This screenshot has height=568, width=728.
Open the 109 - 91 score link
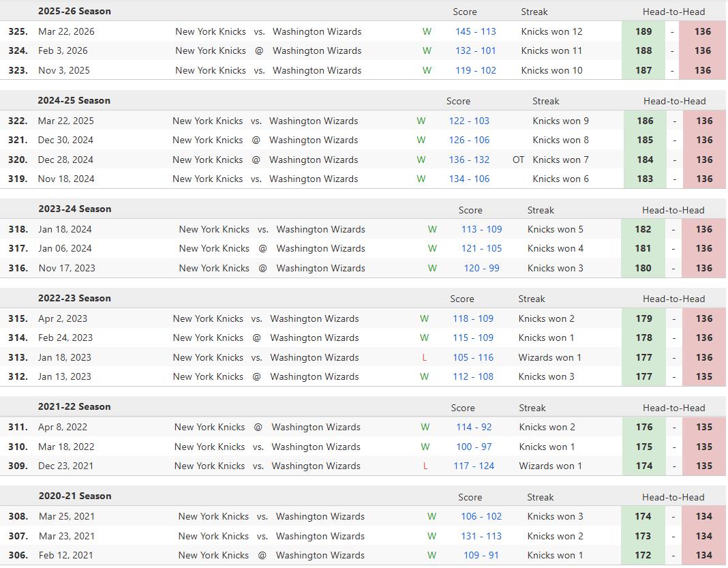[x=481, y=555]
